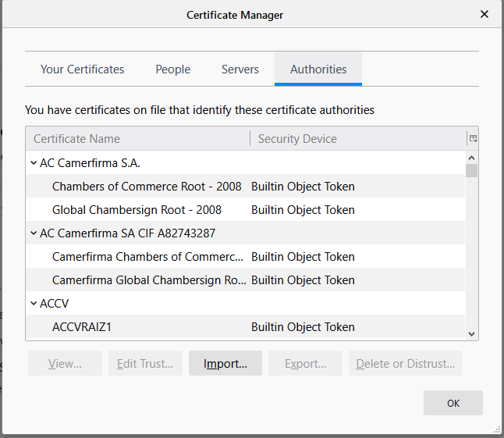Viewport: 504px width, 438px height.
Task: Go to the Servers tab
Action: (x=240, y=69)
